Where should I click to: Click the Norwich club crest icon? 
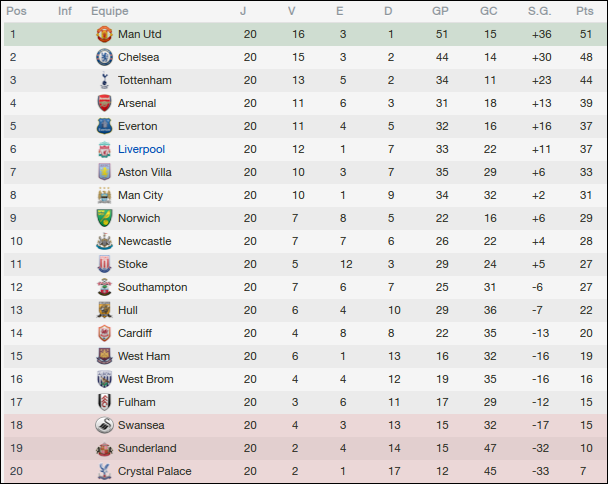(104, 218)
